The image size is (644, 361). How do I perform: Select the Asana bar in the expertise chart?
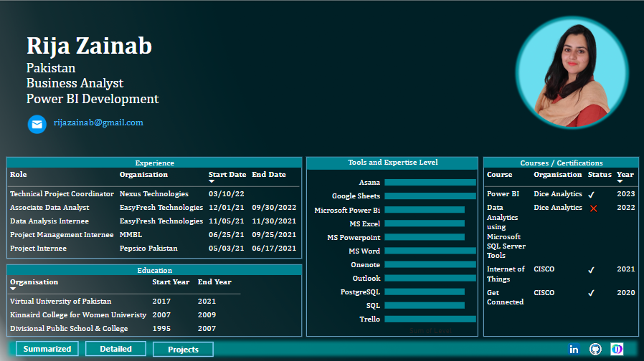[x=430, y=183]
